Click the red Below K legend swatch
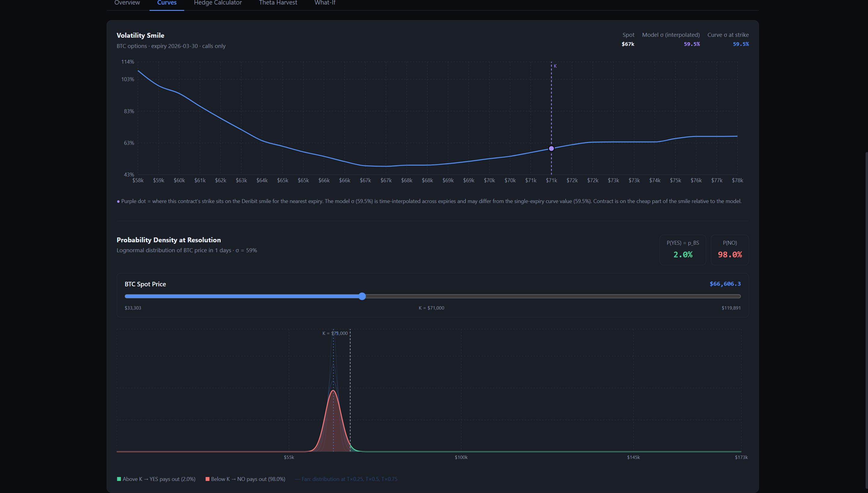Screen dimensions: 868x493 (x=207, y=479)
